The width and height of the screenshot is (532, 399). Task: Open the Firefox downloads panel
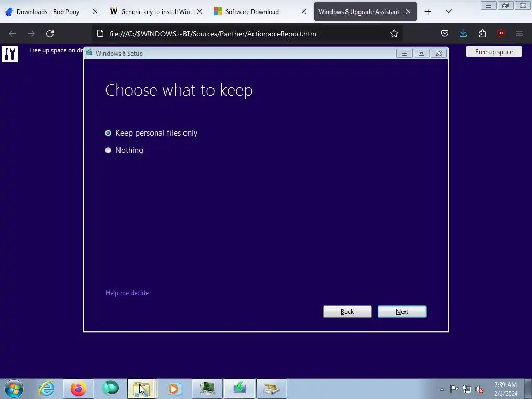[463, 33]
